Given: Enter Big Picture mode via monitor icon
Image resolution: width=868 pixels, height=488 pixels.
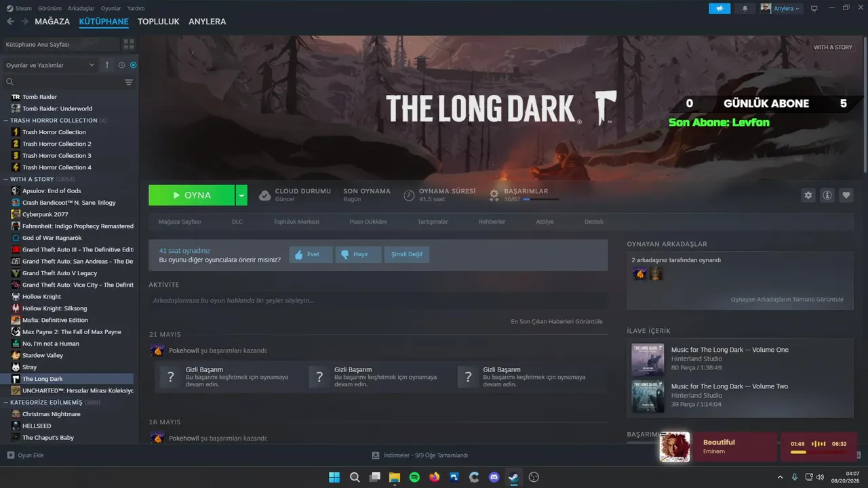Looking at the screenshot, I should pyautogui.click(x=814, y=9).
